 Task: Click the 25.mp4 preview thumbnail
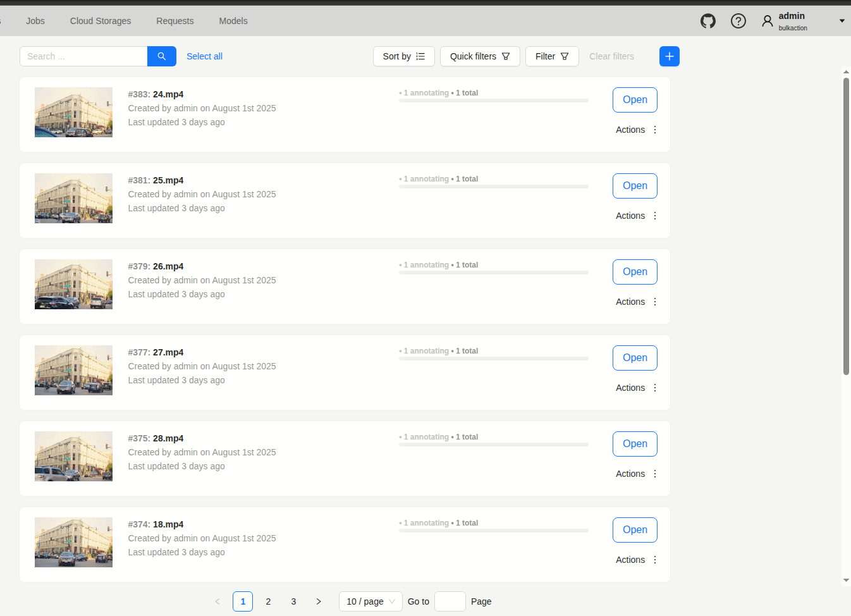[x=73, y=198]
